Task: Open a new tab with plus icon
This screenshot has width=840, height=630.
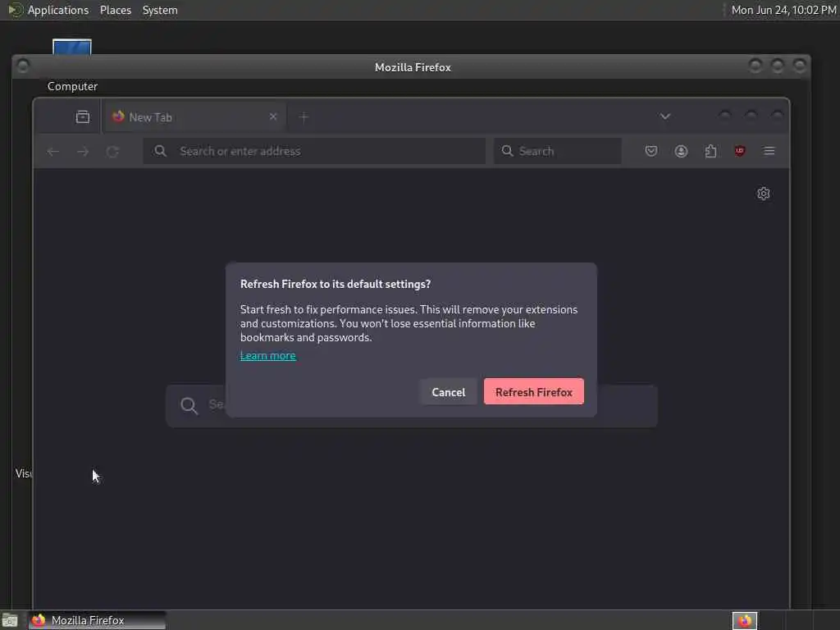Action: click(x=304, y=117)
